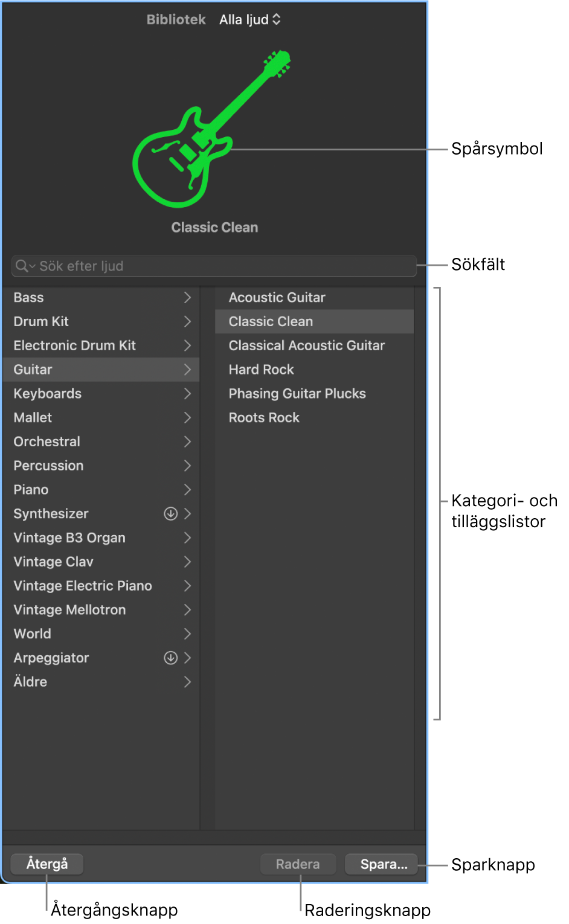569x924 pixels.
Task: Choose the Roots Rock patch
Action: [314, 418]
